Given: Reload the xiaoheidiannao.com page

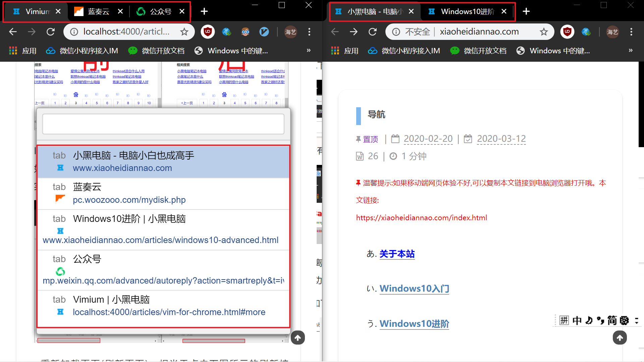Looking at the screenshot, I should [373, 32].
